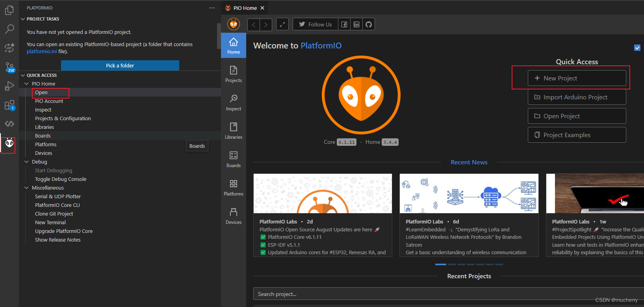
Task: Open the PlatformIO panel more actions ellipsis
Action: pos(212,8)
